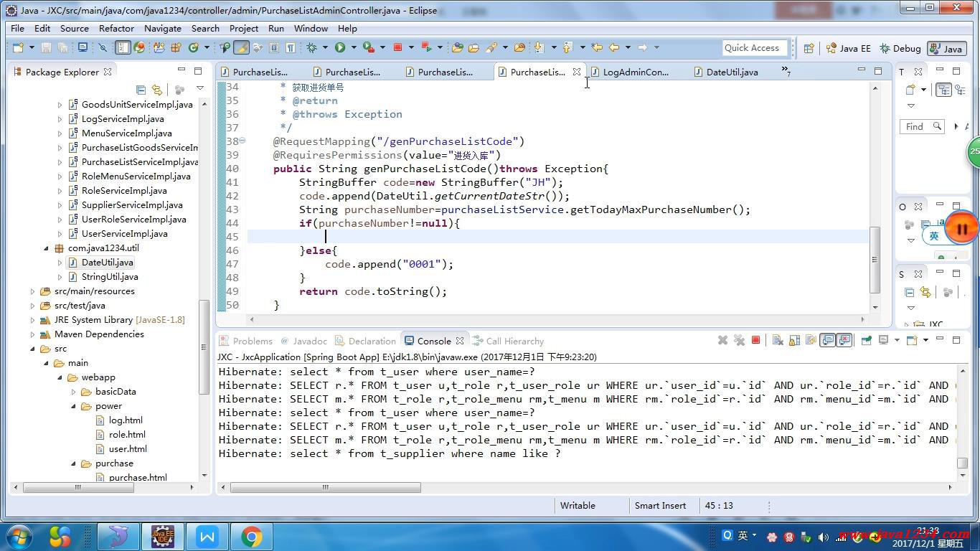Click into the Quick Access field
Image resolution: width=980 pixels, height=551 pixels.
tap(755, 48)
